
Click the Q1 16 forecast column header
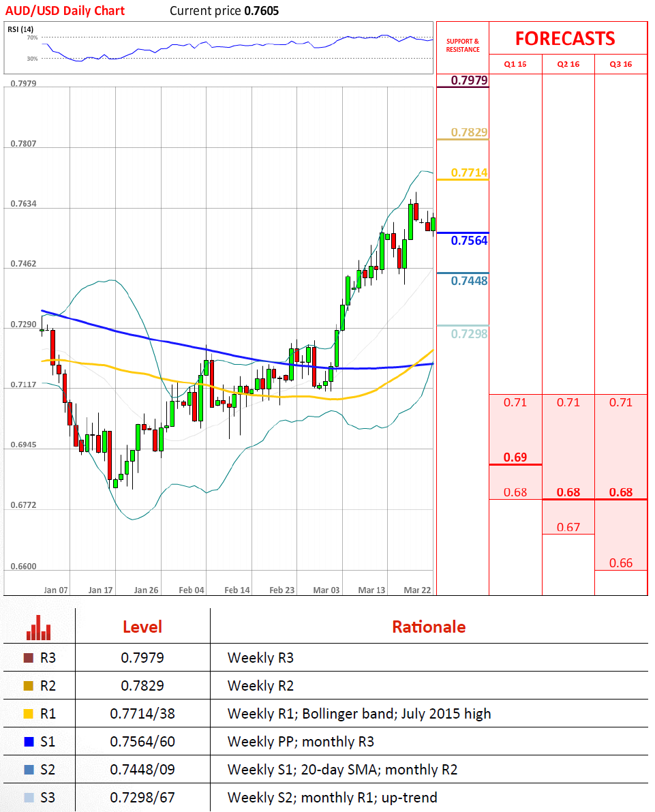[x=515, y=64]
